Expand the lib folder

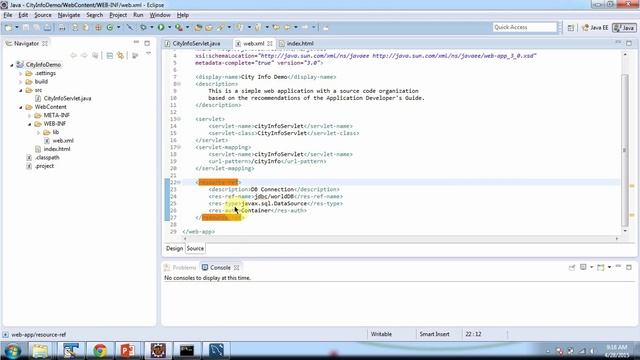point(38,132)
